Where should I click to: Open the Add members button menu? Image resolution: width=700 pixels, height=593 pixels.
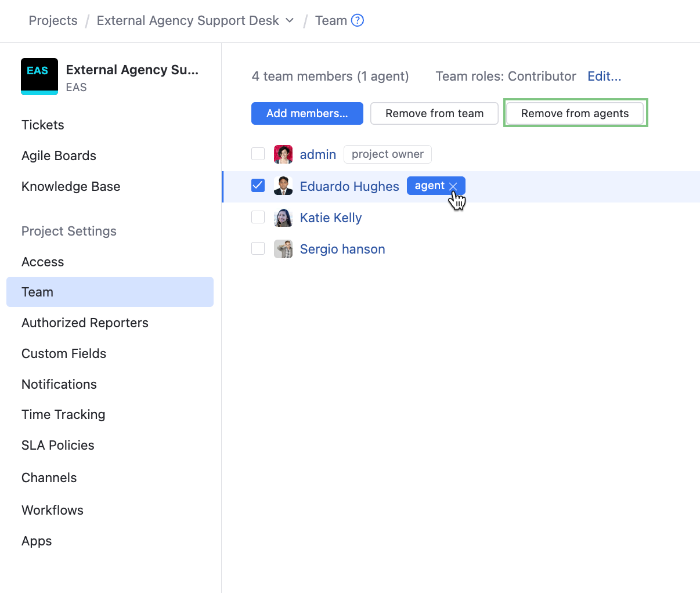[307, 114]
